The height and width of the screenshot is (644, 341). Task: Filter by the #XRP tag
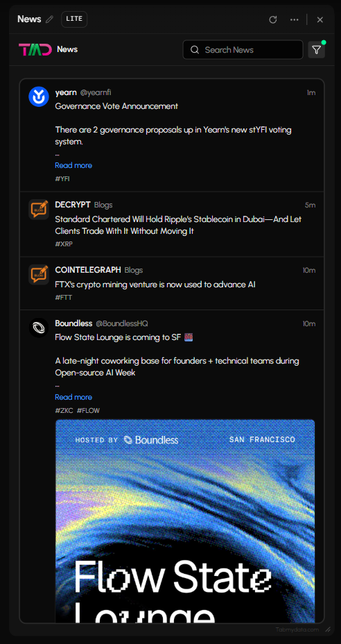point(64,244)
